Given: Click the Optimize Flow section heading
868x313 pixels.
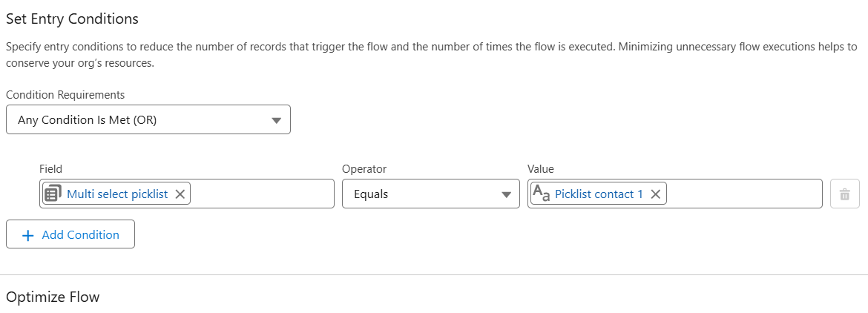Looking at the screenshot, I should tap(53, 297).
